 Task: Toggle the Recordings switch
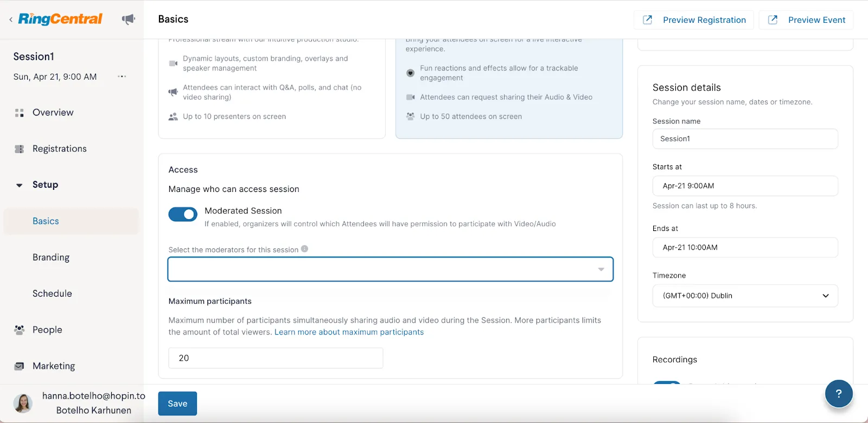(x=667, y=383)
